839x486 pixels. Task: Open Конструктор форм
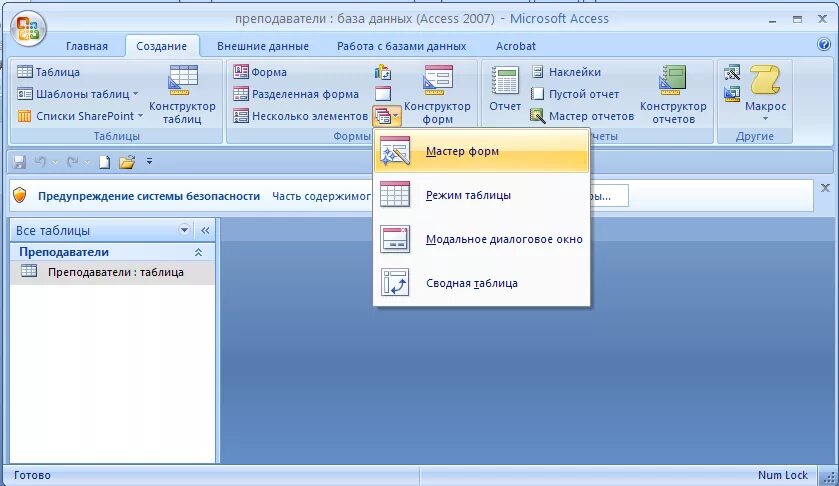tap(437, 95)
